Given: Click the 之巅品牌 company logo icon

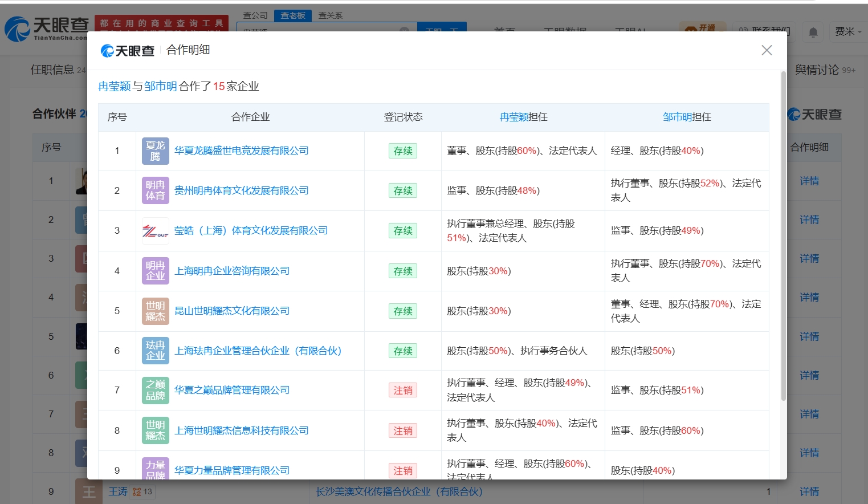Looking at the screenshot, I should coord(156,390).
